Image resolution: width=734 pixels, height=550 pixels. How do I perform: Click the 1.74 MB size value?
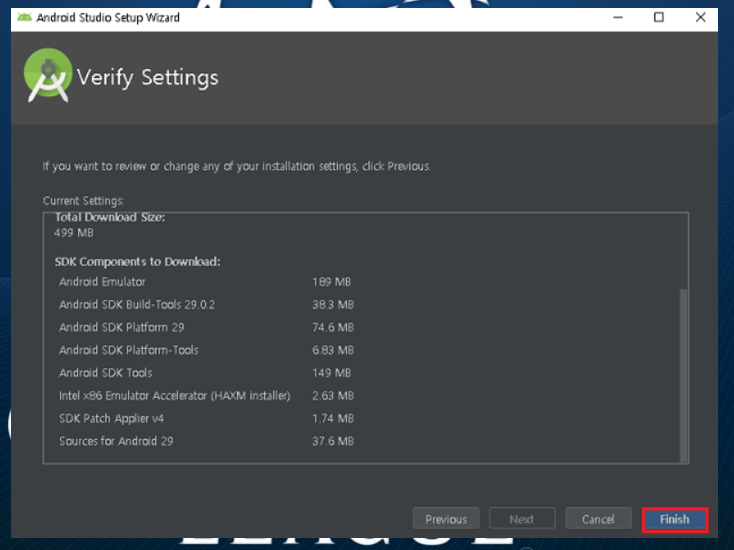pyautogui.click(x=333, y=418)
